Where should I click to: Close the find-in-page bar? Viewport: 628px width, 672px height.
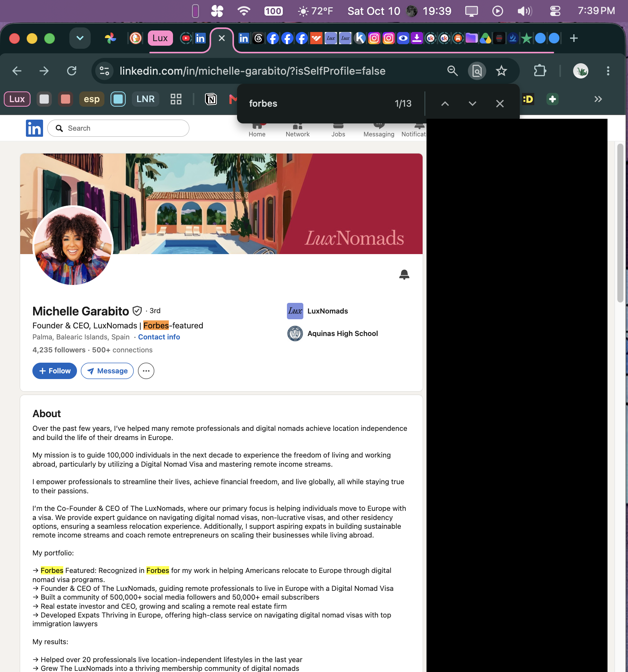coord(500,104)
